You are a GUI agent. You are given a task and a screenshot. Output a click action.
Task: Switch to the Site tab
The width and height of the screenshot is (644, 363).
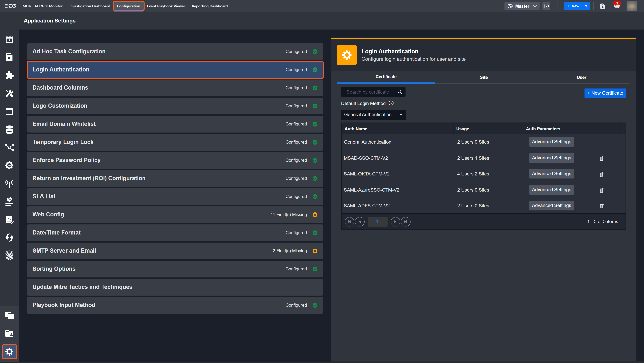(x=484, y=77)
